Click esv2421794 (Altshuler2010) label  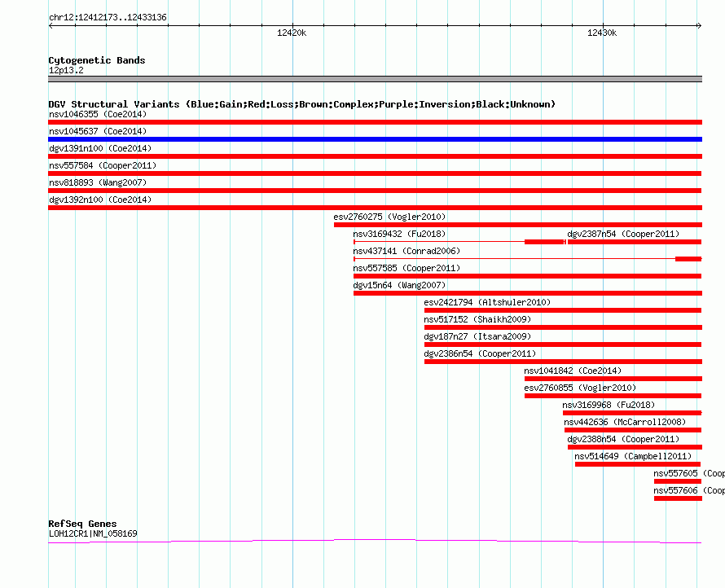point(487,302)
